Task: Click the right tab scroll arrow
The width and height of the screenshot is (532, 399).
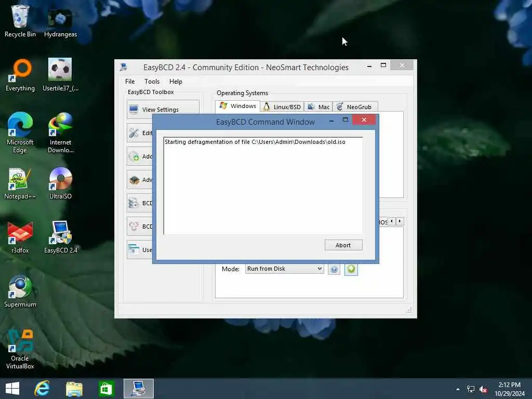Action: 400,221
